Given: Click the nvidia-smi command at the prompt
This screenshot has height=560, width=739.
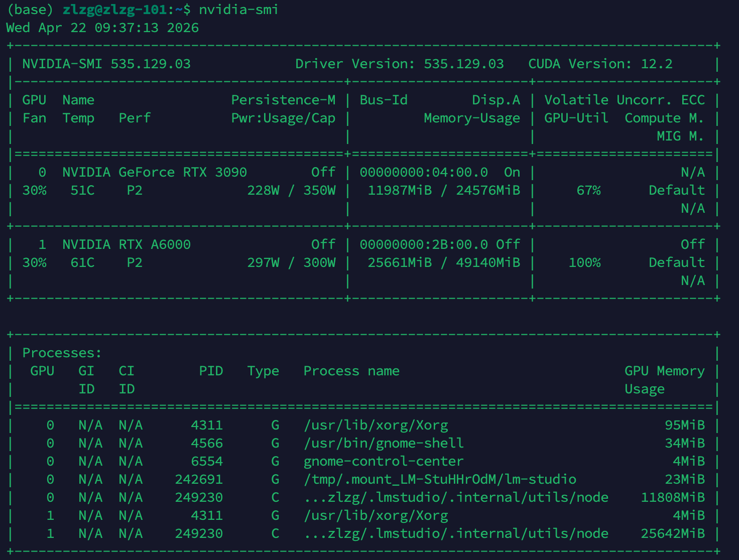Looking at the screenshot, I should tap(238, 10).
